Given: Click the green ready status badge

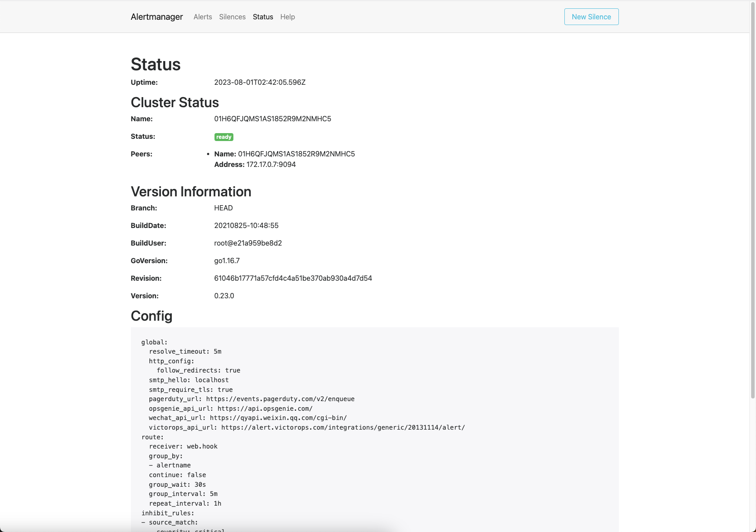Looking at the screenshot, I should pyautogui.click(x=224, y=137).
